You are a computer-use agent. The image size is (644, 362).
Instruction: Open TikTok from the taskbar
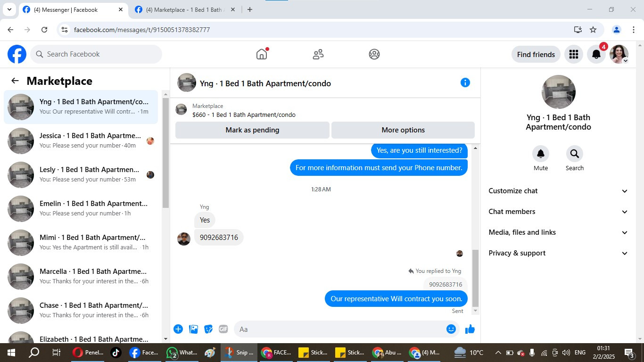116,353
